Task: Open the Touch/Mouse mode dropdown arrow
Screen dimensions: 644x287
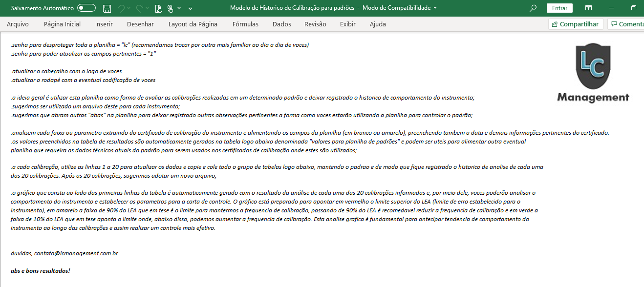Action: click(179, 8)
